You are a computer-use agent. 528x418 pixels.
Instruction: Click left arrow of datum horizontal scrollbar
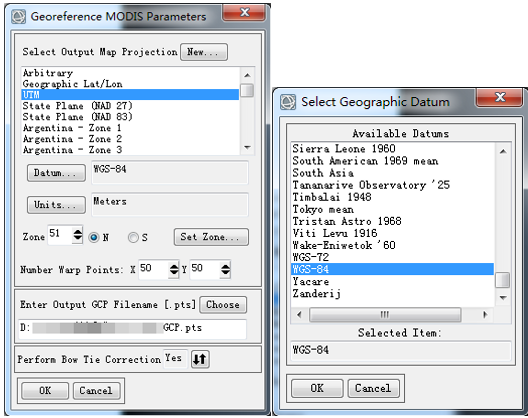tap(299, 315)
